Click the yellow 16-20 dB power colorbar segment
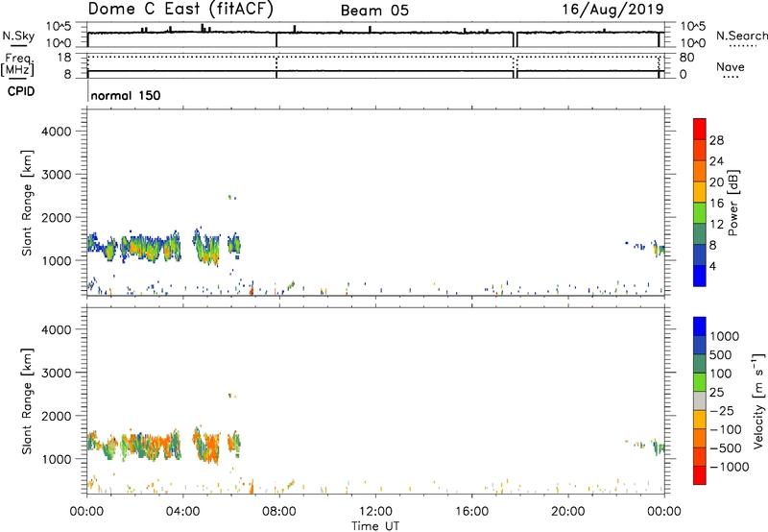768x532 pixels. 700,191
